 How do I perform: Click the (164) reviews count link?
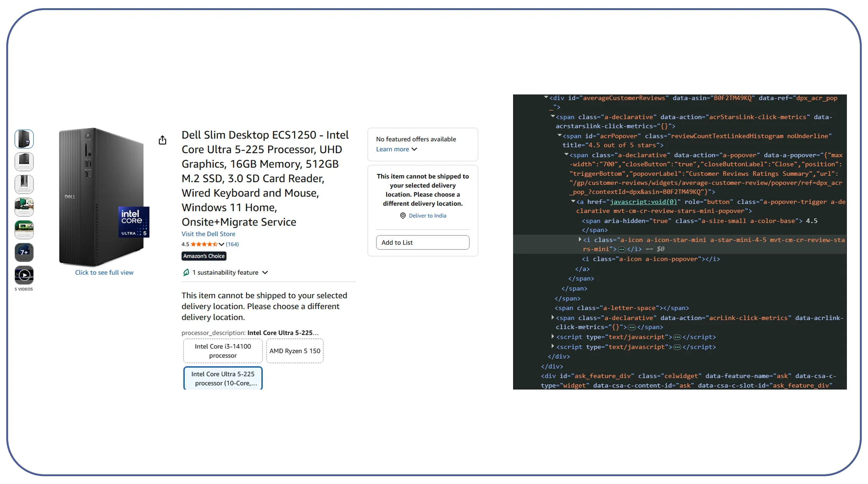(232, 244)
